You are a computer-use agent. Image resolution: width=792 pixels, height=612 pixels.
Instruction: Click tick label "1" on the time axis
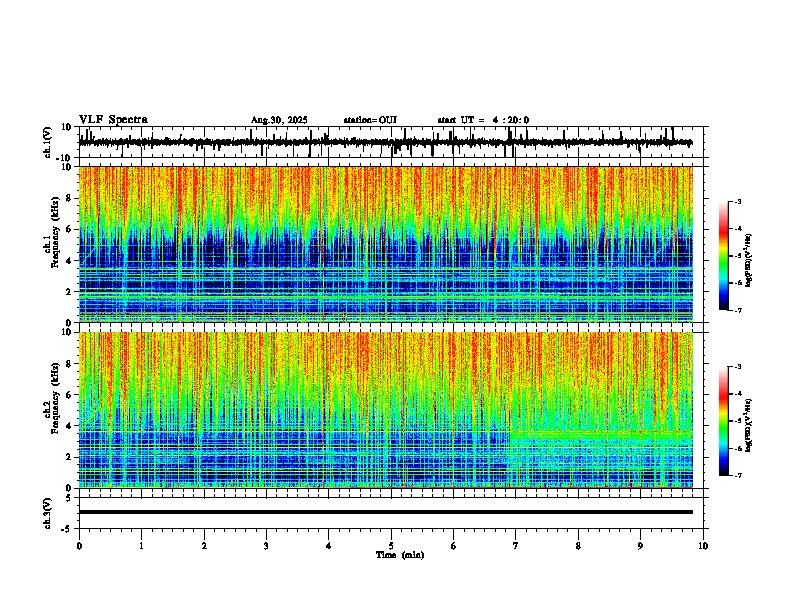click(141, 546)
